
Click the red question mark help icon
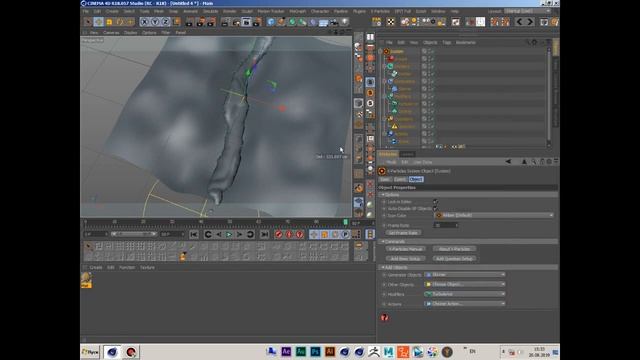point(384,318)
